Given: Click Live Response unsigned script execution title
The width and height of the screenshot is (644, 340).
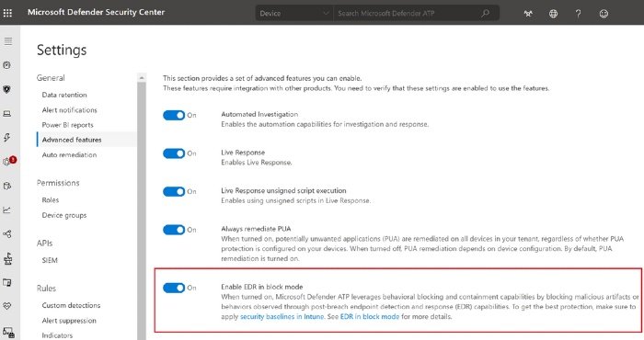Looking at the screenshot, I should [283, 190].
